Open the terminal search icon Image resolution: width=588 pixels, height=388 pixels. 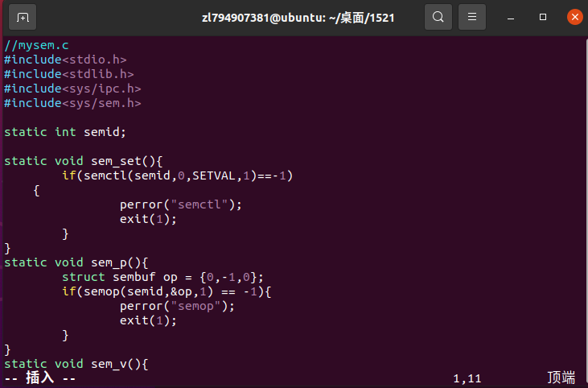coord(438,17)
